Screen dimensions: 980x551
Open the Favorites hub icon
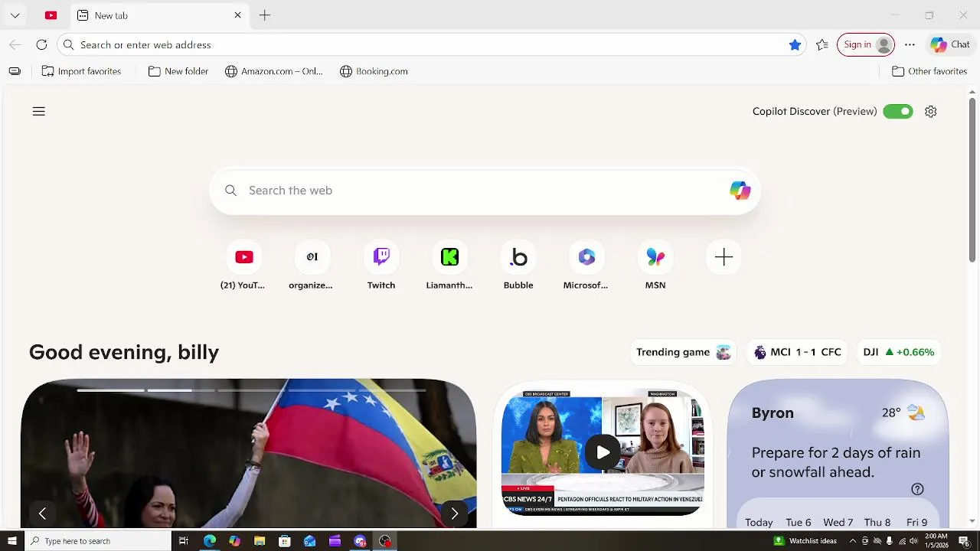822,44
